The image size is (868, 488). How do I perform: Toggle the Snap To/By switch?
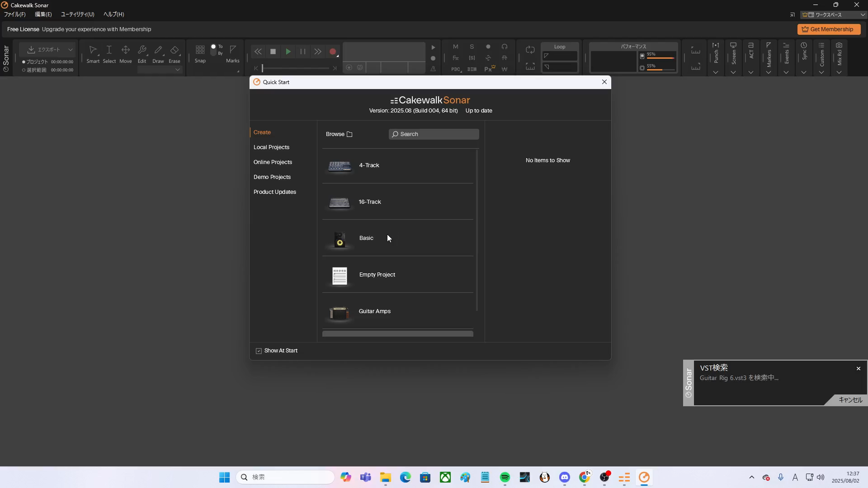tap(213, 50)
